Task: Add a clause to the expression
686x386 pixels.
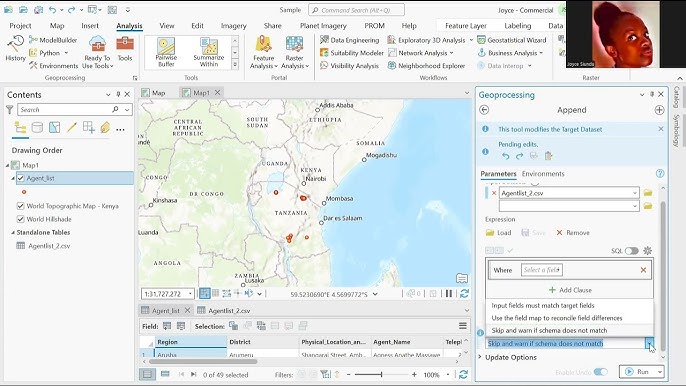Action: (570, 290)
